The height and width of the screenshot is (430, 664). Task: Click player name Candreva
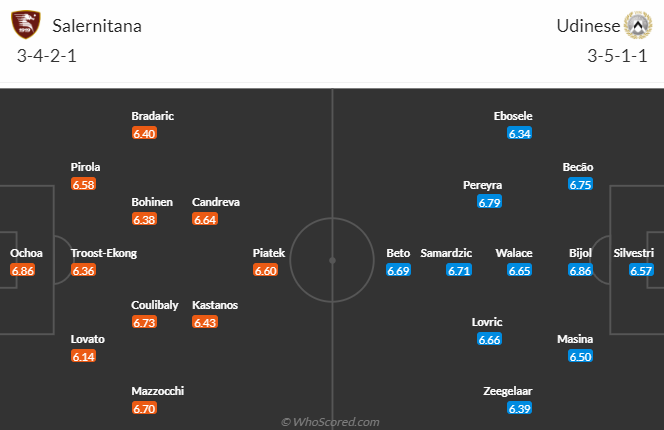216,202
